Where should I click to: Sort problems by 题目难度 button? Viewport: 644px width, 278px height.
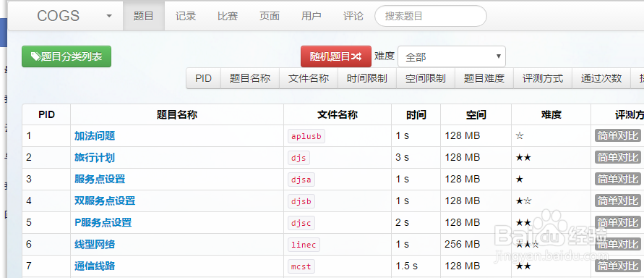(484, 78)
